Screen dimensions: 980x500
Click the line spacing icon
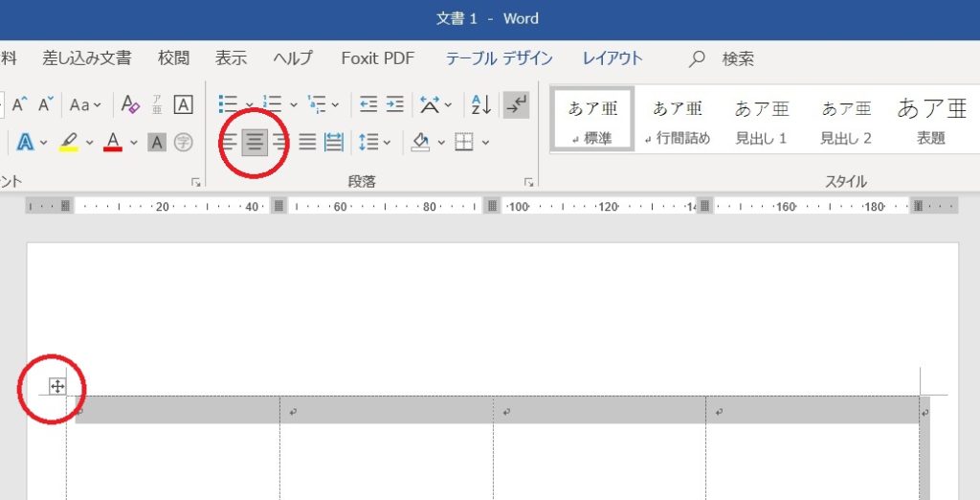click(x=368, y=143)
